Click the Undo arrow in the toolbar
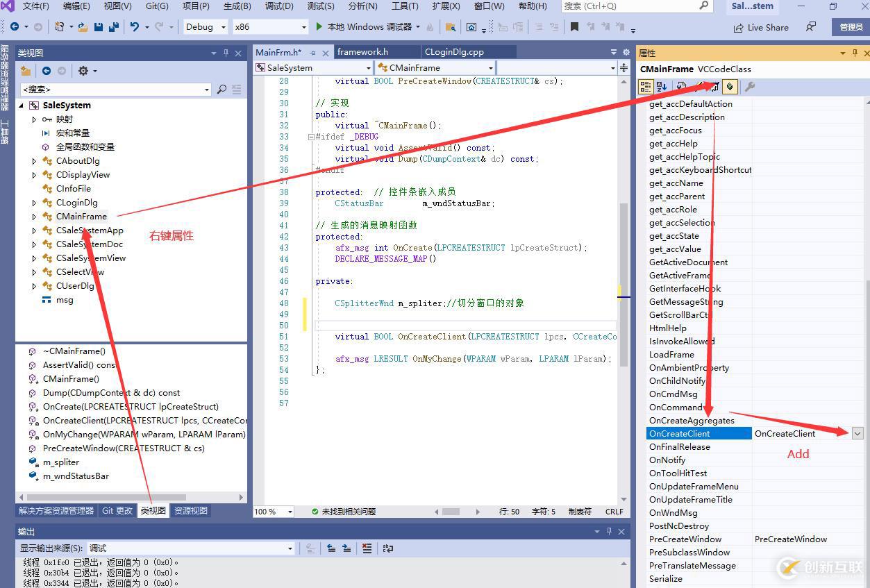This screenshot has height=588, width=870. [x=135, y=27]
